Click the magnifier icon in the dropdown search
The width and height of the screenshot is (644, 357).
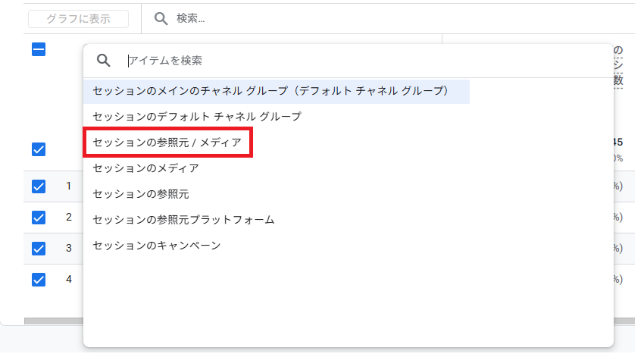[104, 61]
